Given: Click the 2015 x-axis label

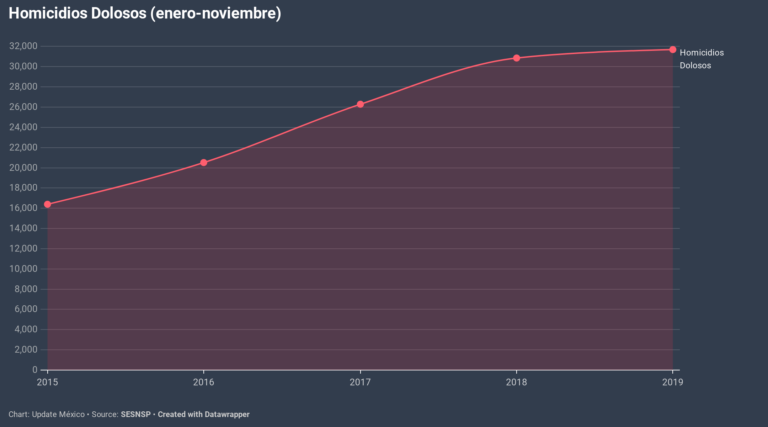Looking at the screenshot, I should [x=47, y=381].
